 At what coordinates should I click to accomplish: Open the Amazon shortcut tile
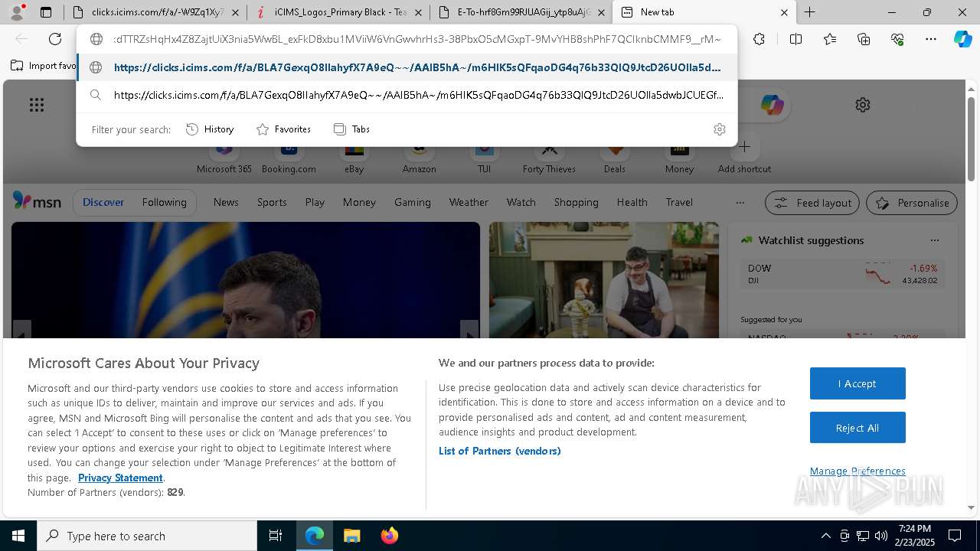pos(419,158)
